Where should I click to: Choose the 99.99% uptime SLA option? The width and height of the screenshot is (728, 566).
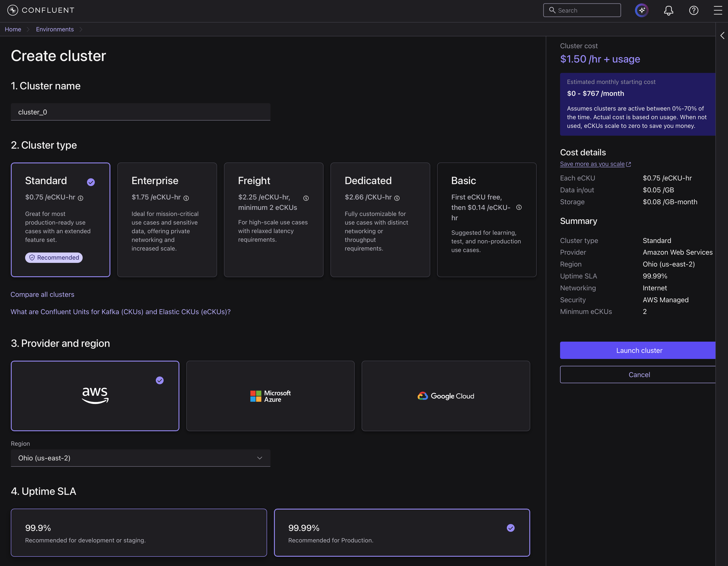point(402,533)
